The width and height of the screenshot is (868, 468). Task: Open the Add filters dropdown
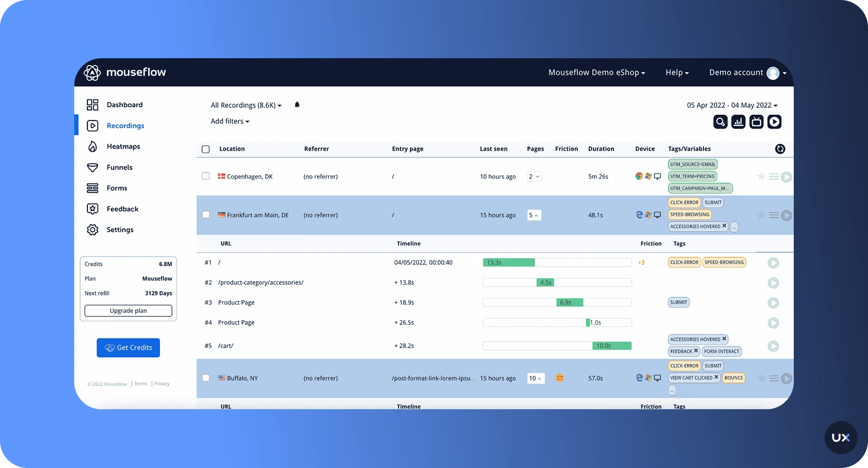(x=230, y=121)
